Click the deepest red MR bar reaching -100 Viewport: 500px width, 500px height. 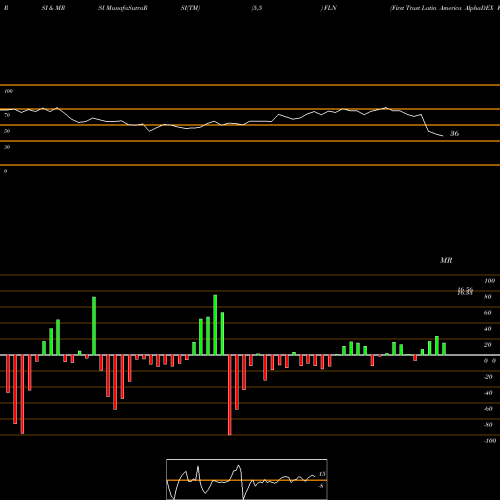(x=229, y=395)
